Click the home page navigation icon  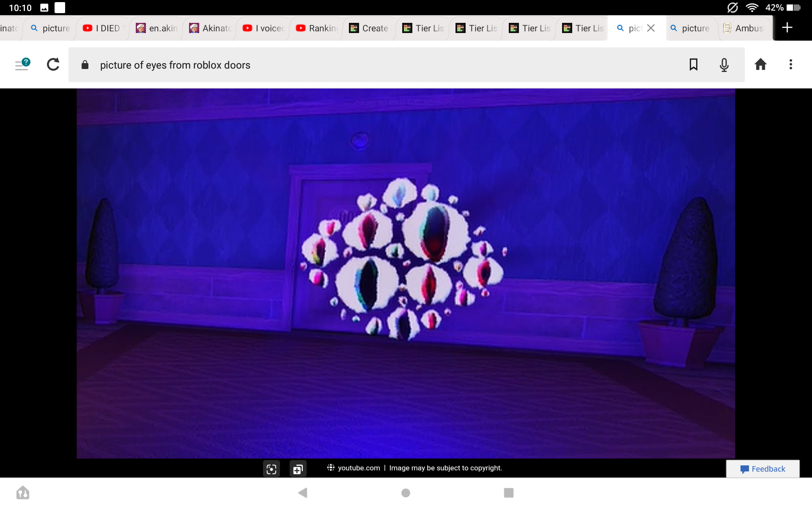click(x=760, y=65)
